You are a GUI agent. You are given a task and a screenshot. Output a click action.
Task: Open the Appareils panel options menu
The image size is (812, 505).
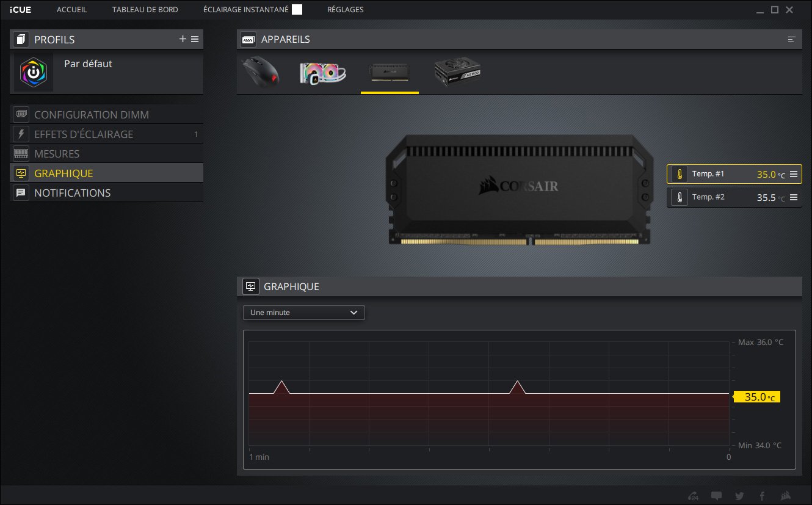(792, 40)
